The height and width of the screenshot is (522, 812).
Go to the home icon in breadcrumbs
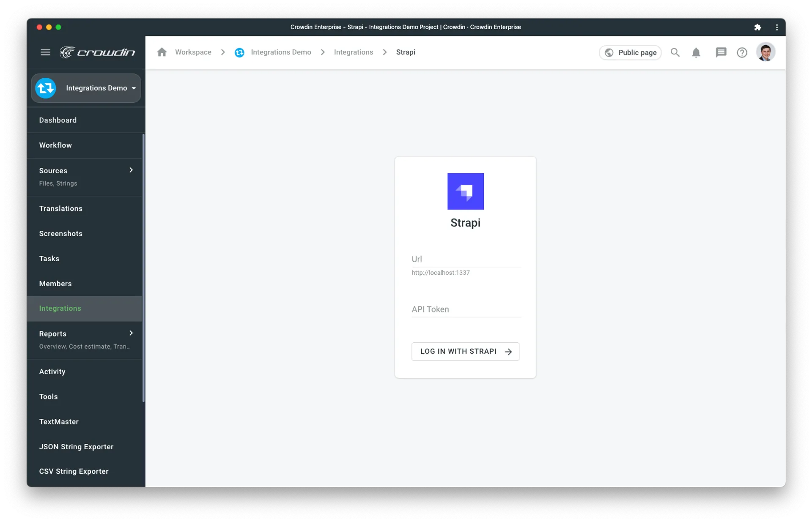tap(162, 52)
